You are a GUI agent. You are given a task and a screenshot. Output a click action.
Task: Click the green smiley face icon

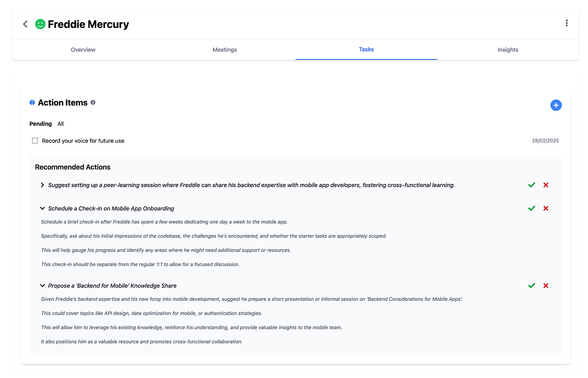pyautogui.click(x=40, y=24)
